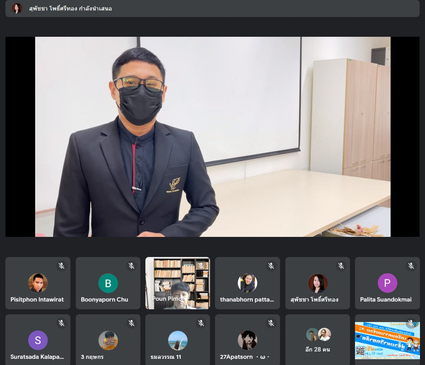Click the Palita Suandokmai name label
The height and width of the screenshot is (365, 425).
(x=386, y=299)
